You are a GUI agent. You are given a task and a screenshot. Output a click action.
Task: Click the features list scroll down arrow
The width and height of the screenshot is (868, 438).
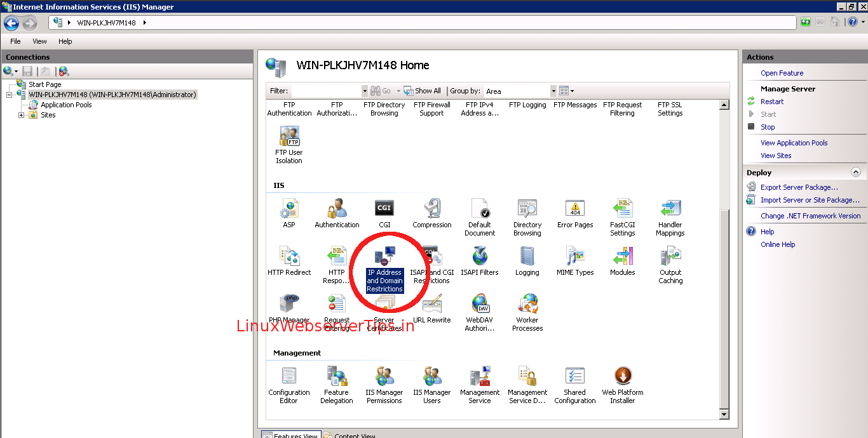[x=724, y=414]
